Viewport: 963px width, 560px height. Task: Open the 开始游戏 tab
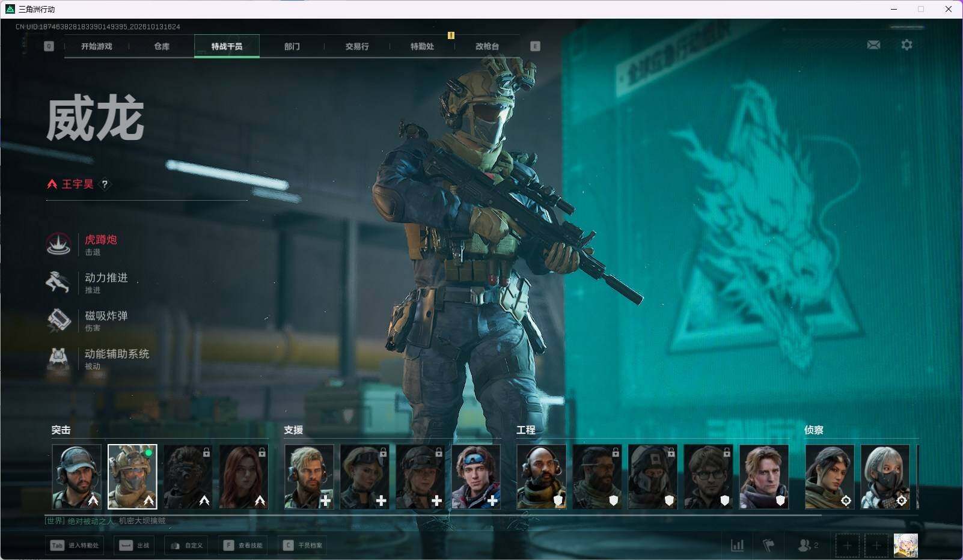96,46
